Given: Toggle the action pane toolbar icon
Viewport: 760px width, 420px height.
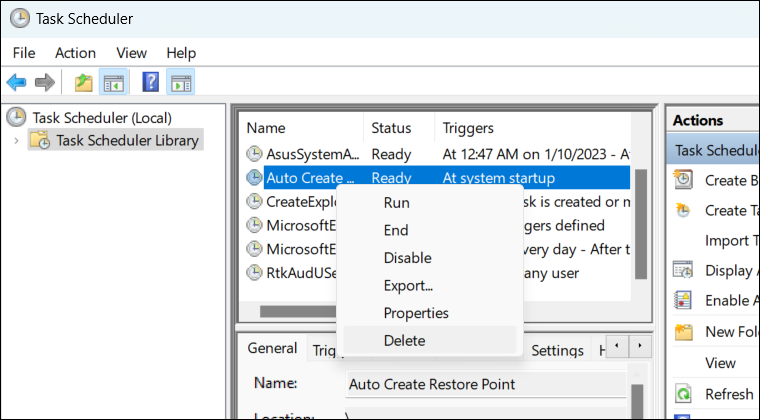Looking at the screenshot, I should pos(181,82).
